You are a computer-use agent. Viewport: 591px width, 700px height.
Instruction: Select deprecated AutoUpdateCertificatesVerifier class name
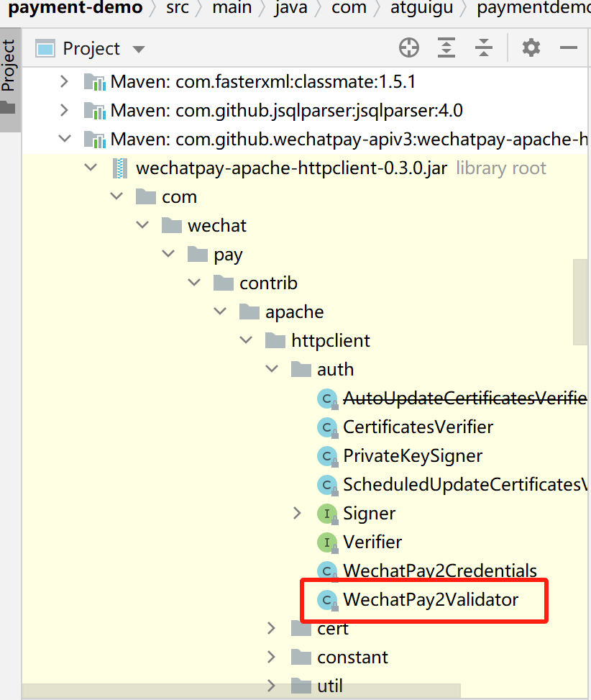[x=464, y=399]
